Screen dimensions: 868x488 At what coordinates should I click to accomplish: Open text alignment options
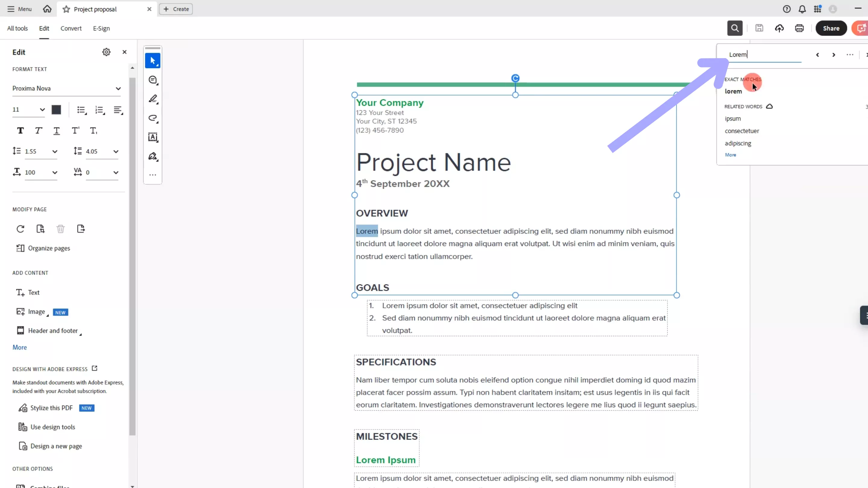coord(118,110)
